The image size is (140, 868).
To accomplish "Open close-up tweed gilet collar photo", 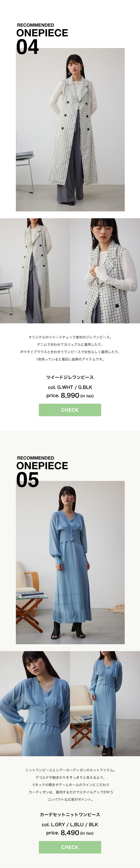I will pyautogui.click(x=105, y=271).
